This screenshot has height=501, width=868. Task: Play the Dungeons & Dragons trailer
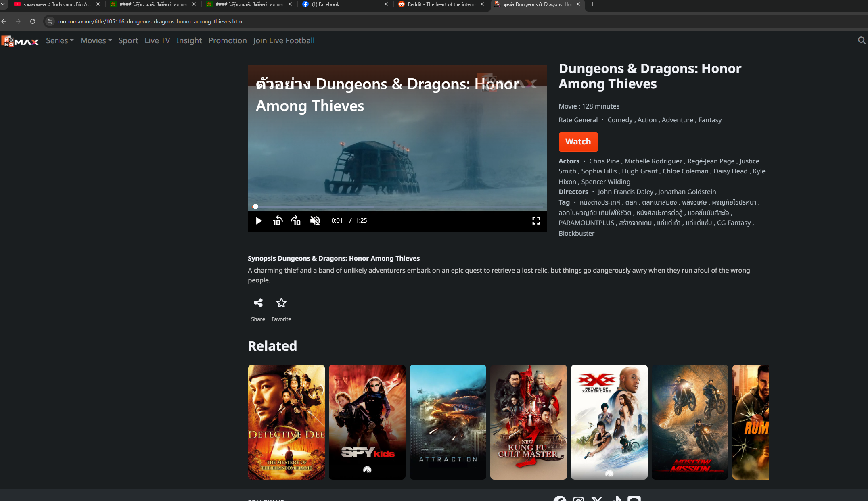[x=259, y=221]
